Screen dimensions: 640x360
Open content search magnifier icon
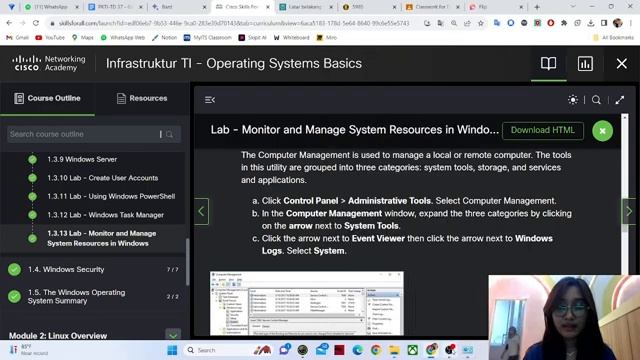pos(596,100)
